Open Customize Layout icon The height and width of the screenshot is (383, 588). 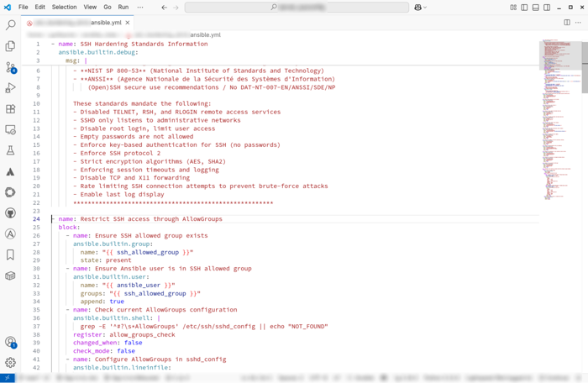coord(513,7)
